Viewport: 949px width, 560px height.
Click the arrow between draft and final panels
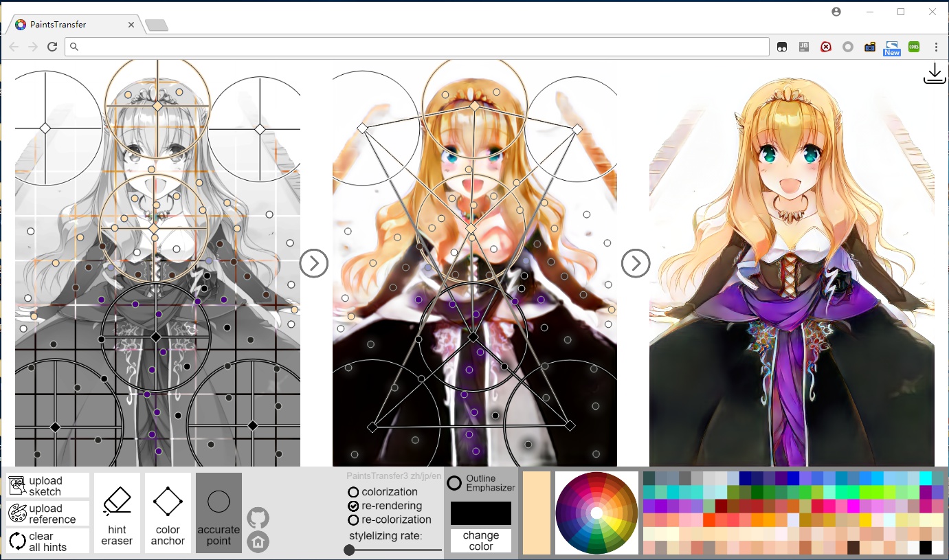636,263
